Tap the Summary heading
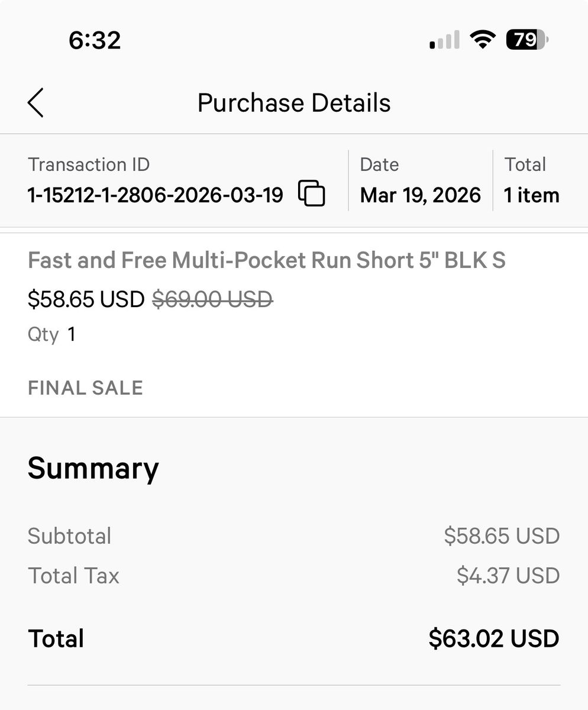The image size is (588, 710). tap(93, 469)
